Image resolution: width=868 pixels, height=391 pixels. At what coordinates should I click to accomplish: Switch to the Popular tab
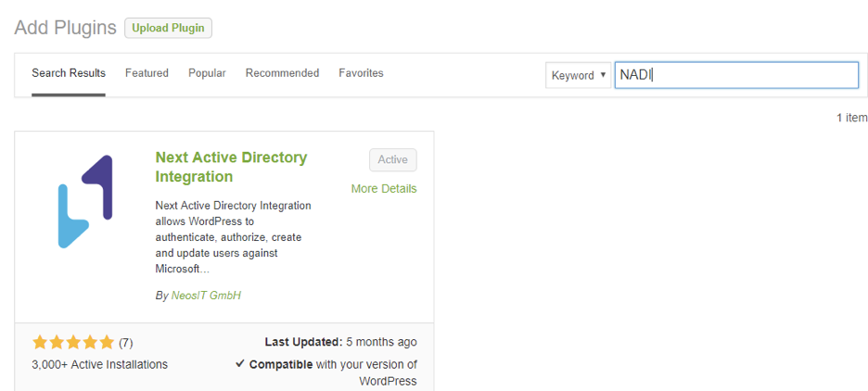207,73
